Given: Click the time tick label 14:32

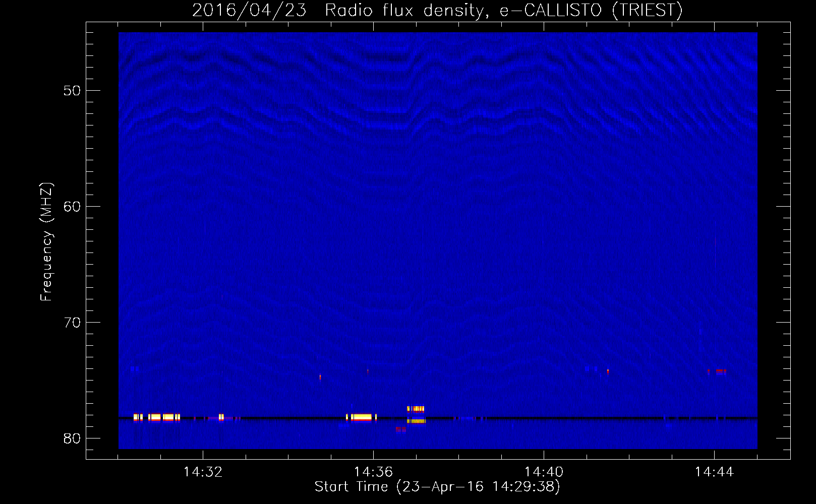Looking at the screenshot, I should coord(203,472).
